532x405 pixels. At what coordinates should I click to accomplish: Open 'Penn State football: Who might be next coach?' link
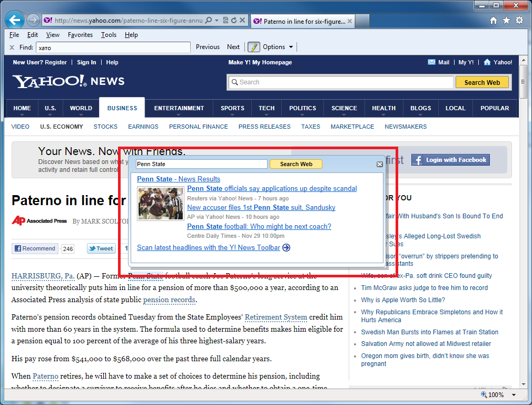coord(259,226)
